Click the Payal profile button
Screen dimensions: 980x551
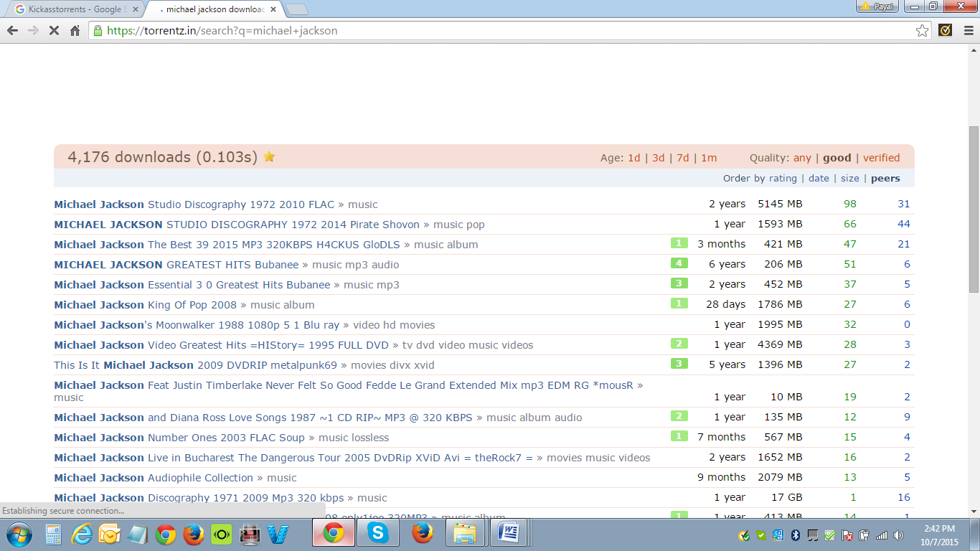coord(877,6)
